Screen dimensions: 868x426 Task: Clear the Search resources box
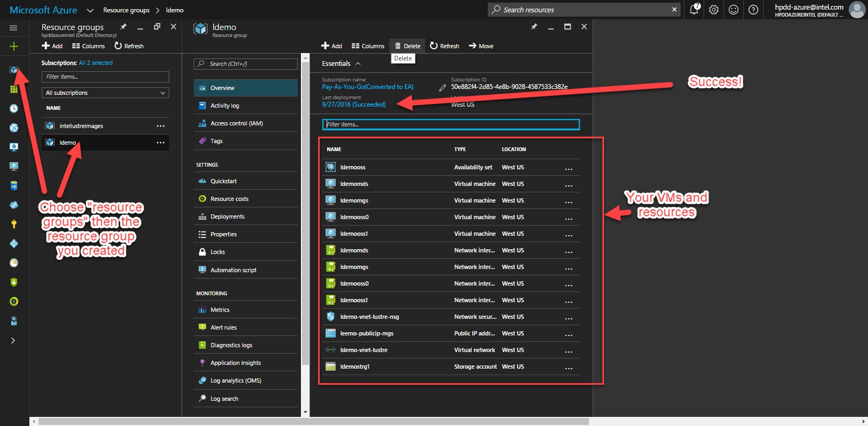click(674, 10)
